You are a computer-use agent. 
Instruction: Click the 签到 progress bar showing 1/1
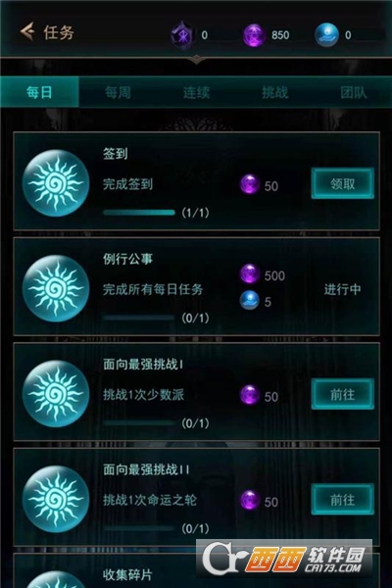point(139,213)
